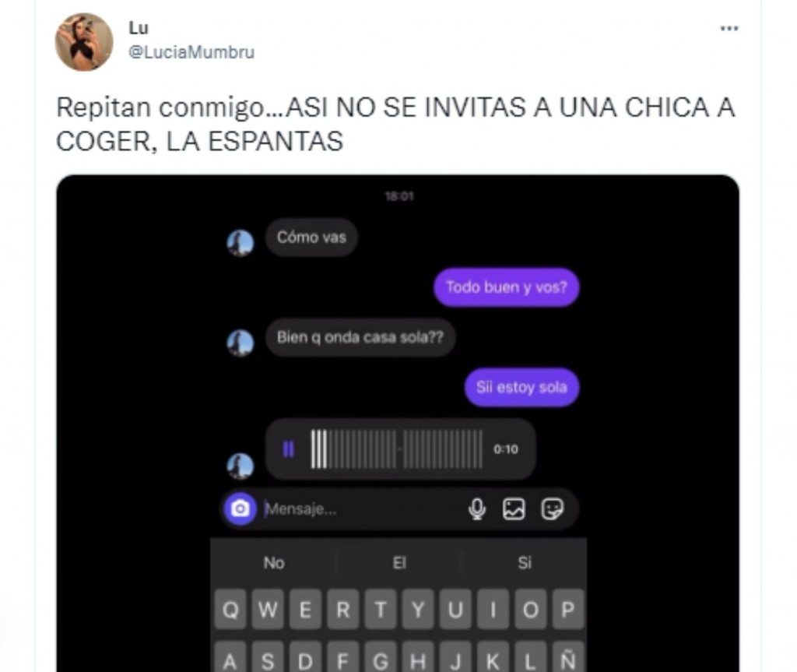This screenshot has width=797, height=672.
Task: Seek within the voice message waveform
Action: click(396, 449)
